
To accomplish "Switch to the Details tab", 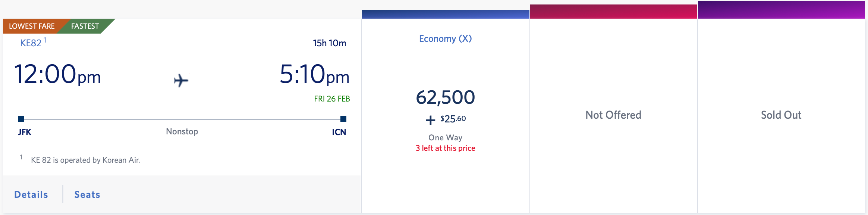I will [31, 194].
